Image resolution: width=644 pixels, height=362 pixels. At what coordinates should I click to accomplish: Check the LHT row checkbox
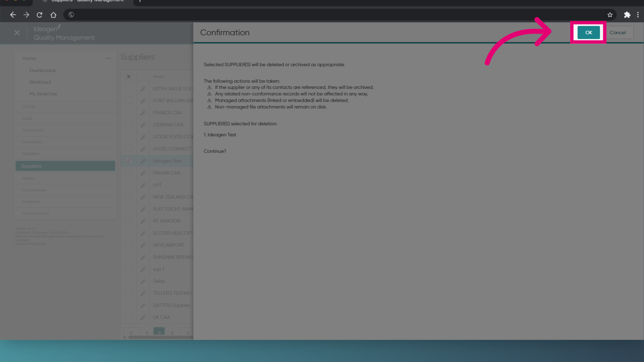128,185
